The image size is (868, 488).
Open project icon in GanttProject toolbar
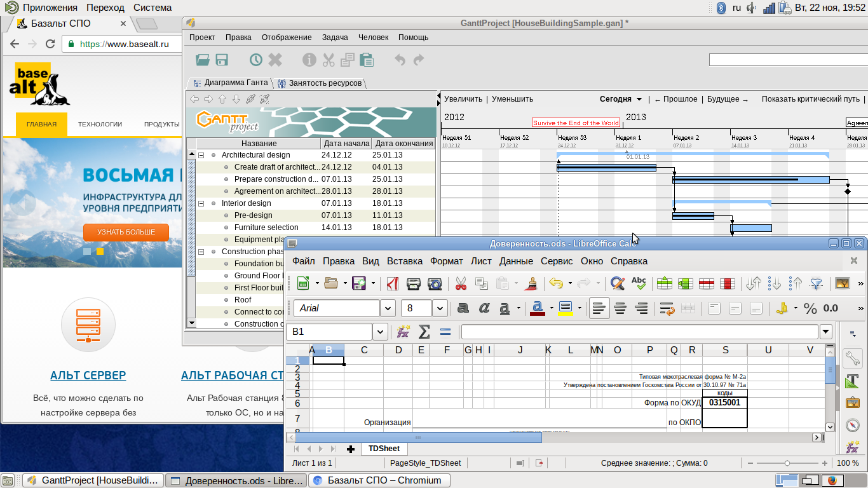pyautogui.click(x=203, y=60)
